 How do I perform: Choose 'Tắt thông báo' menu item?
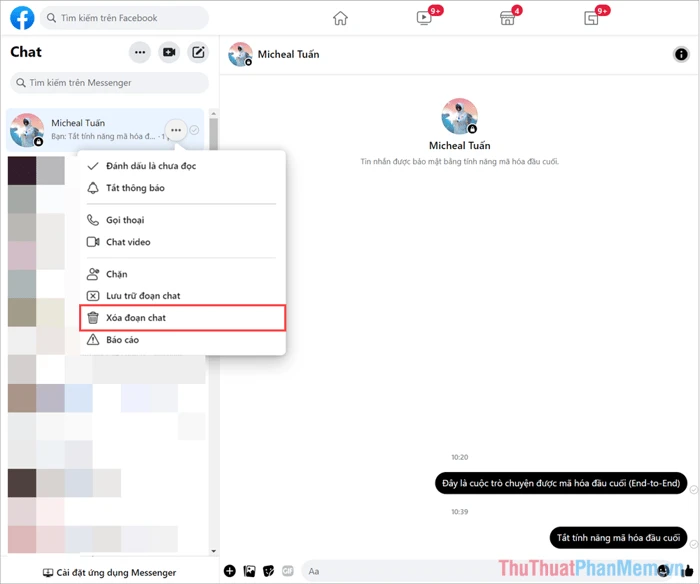(x=182, y=188)
